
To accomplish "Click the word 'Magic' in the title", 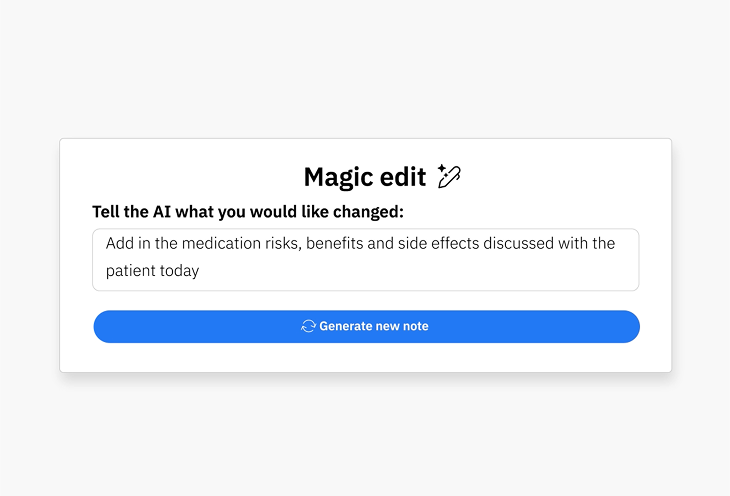I will 339,177.
